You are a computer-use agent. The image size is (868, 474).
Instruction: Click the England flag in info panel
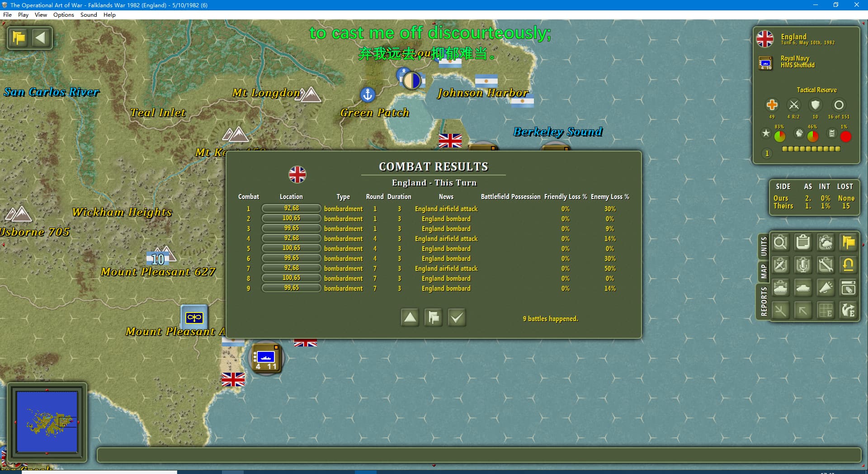point(765,39)
